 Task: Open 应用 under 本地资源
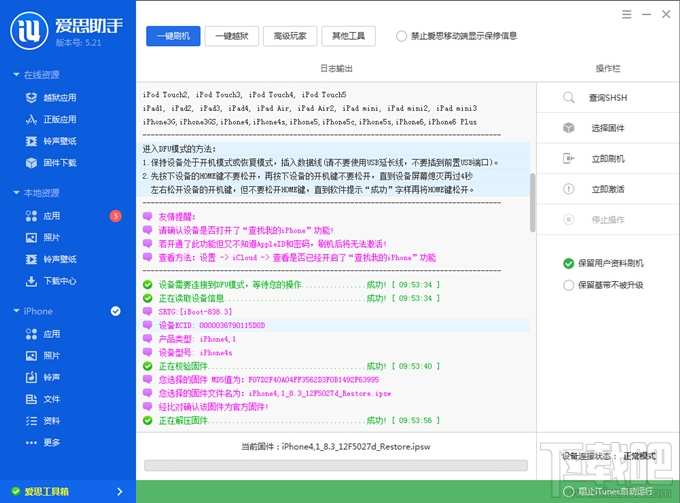43,216
